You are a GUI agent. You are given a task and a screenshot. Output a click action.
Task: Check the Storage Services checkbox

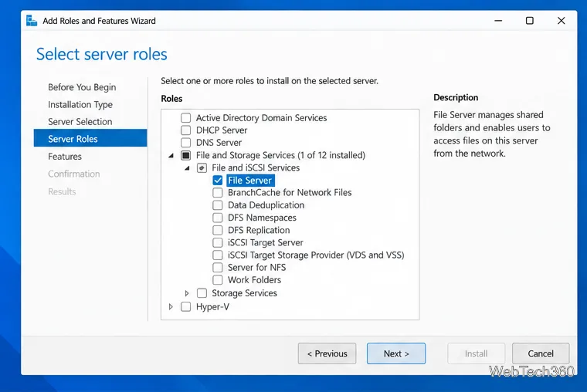[202, 293]
